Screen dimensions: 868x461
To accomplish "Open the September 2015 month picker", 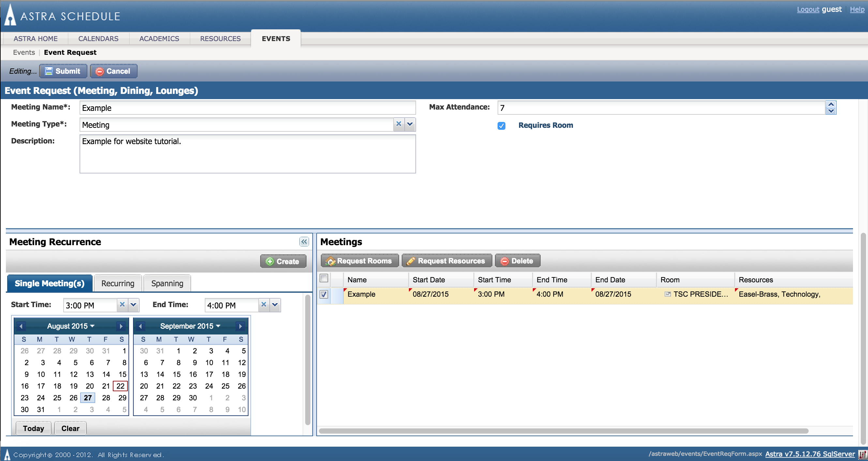I will [190, 326].
